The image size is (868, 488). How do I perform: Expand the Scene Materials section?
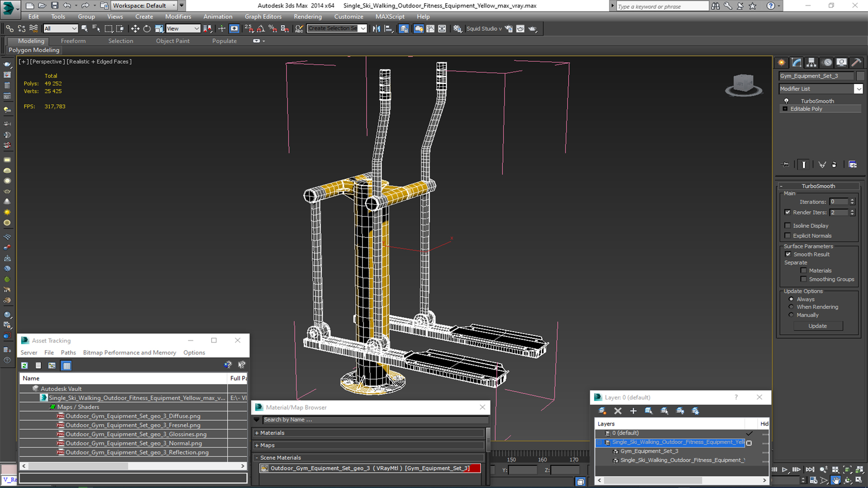pos(258,458)
